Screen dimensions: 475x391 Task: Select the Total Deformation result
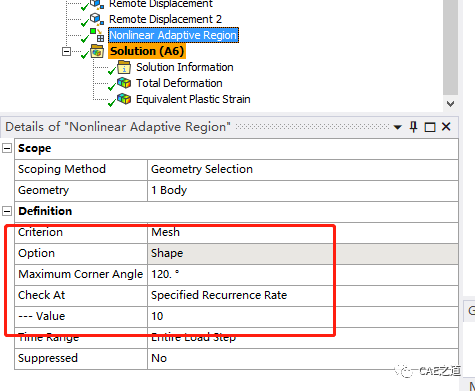coord(179,83)
